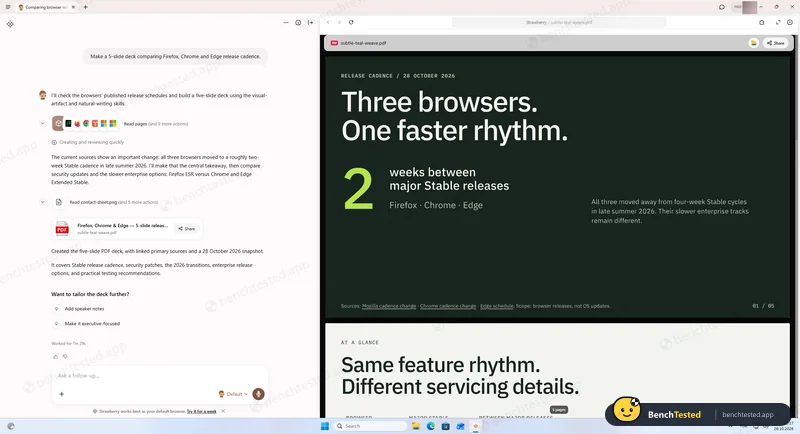The image size is (800, 434).
Task: Open 'Read pages (and 9 more actions)' entry
Action: tap(156, 123)
